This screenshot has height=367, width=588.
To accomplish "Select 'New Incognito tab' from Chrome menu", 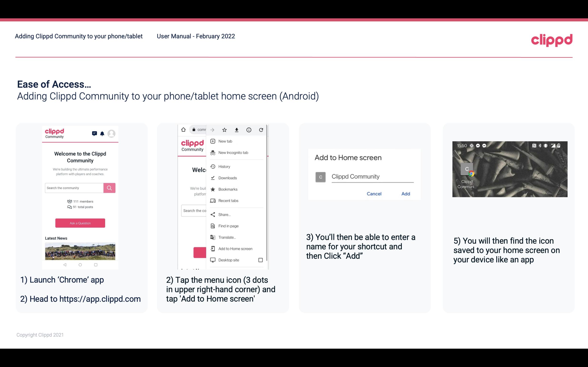I will coord(233,153).
